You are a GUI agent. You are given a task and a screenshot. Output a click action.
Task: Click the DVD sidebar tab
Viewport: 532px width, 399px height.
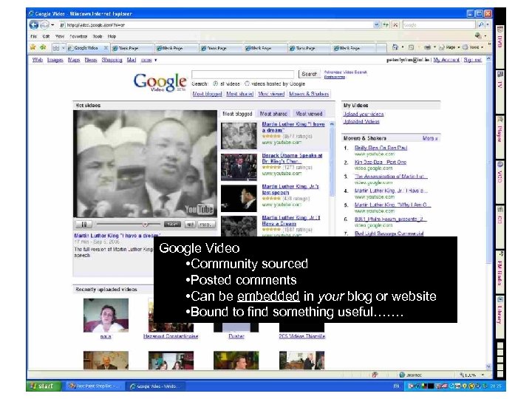pyautogui.click(x=499, y=47)
